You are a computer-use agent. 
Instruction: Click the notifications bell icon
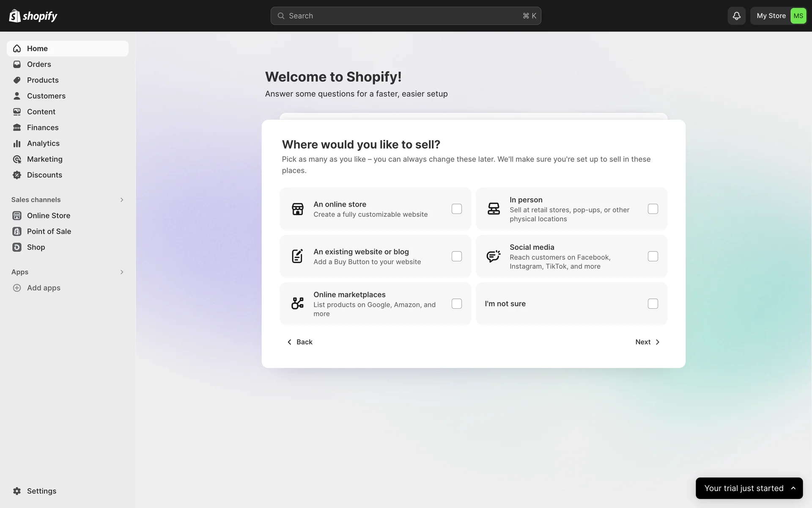(x=736, y=16)
